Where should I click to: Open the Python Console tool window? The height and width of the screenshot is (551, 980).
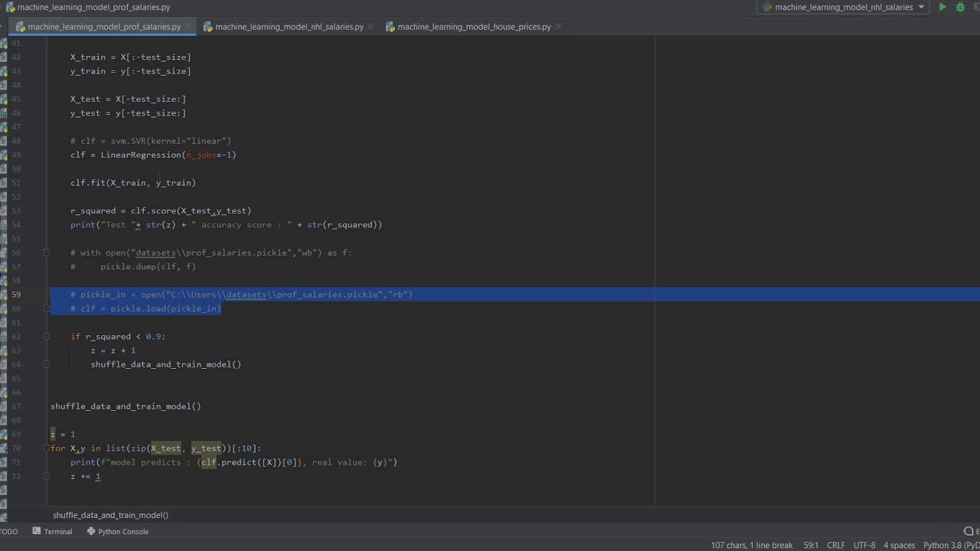117,531
